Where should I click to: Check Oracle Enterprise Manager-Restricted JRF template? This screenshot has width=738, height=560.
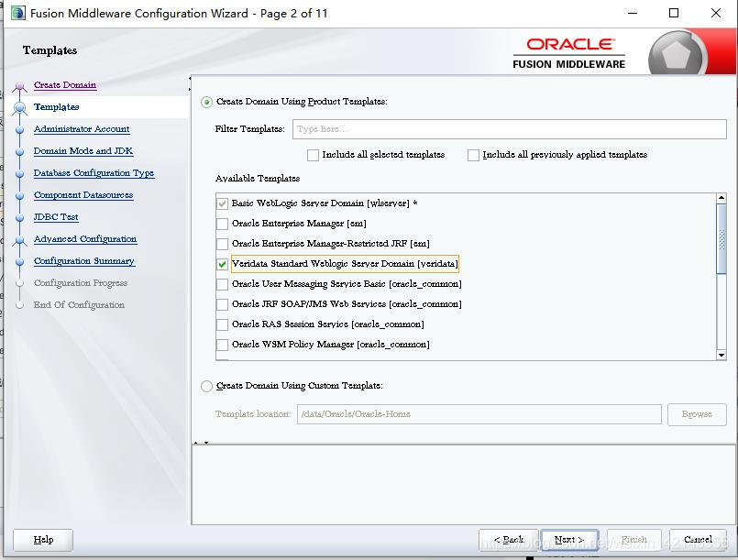point(222,244)
